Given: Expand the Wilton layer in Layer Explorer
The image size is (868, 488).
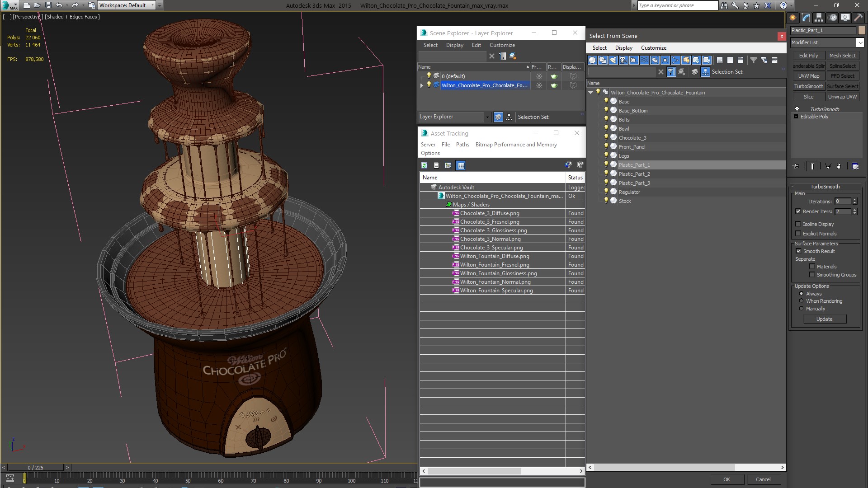Looking at the screenshot, I should pos(422,85).
